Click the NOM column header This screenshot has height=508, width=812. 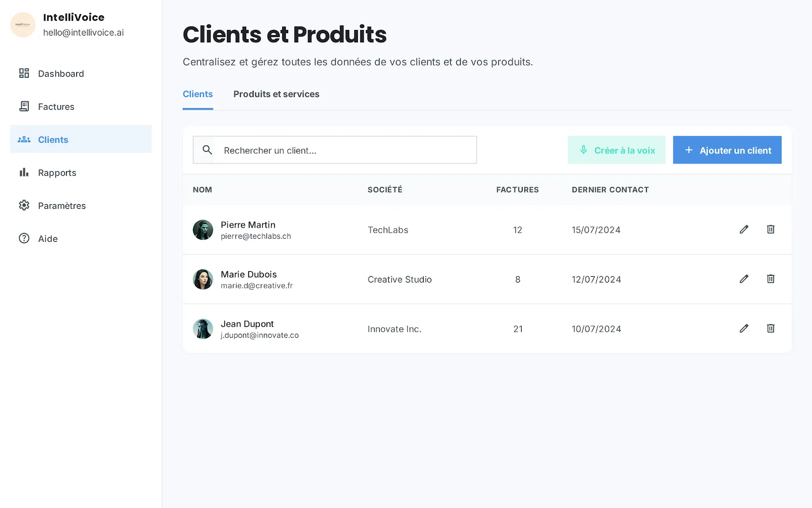[x=202, y=189]
